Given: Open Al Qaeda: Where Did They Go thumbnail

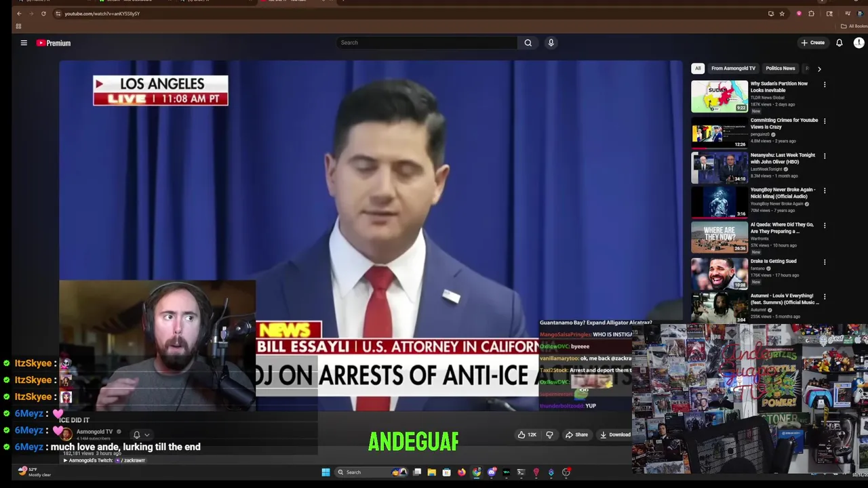Looking at the screenshot, I should [719, 237].
